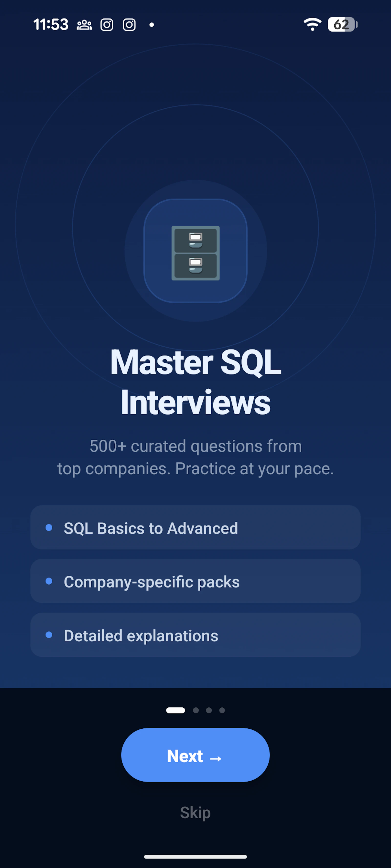Tap the Master SQL Interviews heading
This screenshot has width=391, height=868.
pos(195,382)
